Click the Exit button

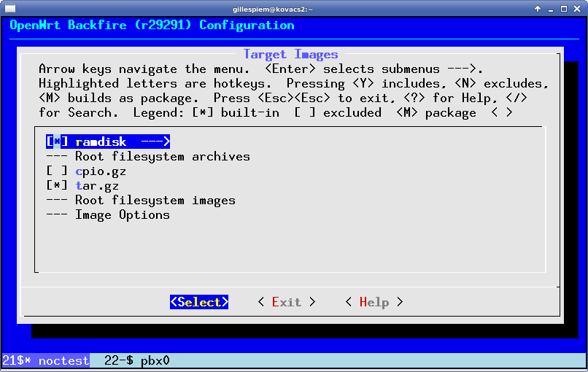pos(287,302)
